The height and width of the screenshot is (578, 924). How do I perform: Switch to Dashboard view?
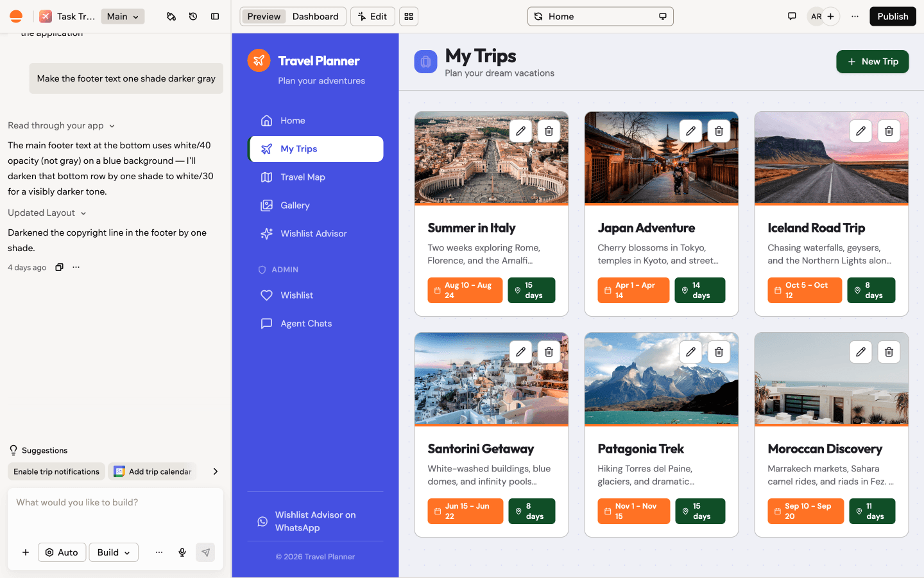click(315, 17)
